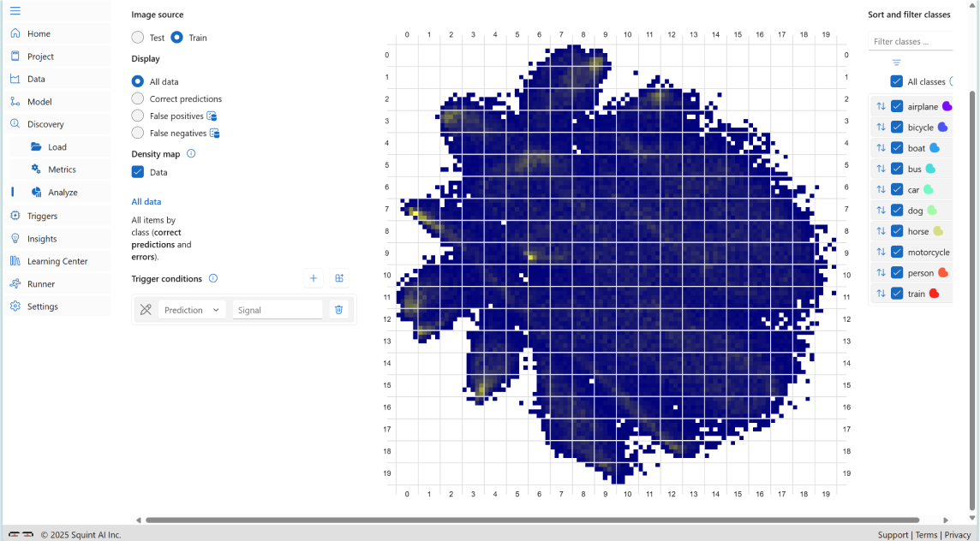Click the Insights lightbulb icon
The height and width of the screenshot is (541, 980).
click(15, 239)
